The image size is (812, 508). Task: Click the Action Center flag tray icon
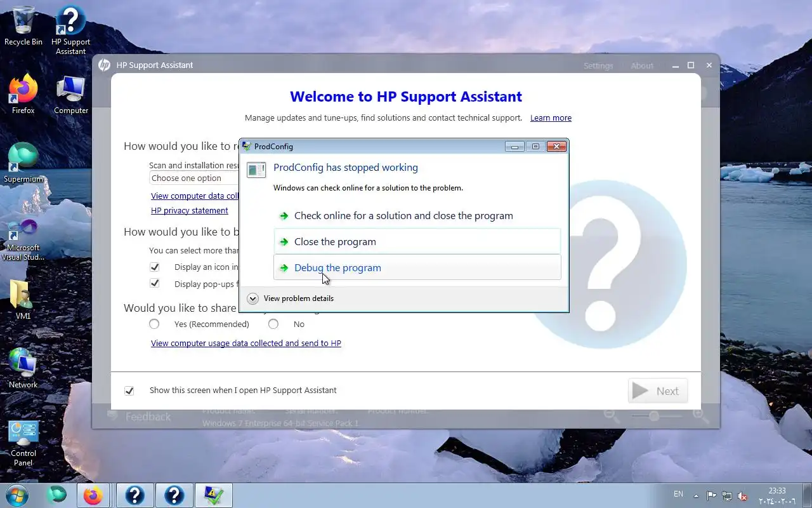[712, 496]
